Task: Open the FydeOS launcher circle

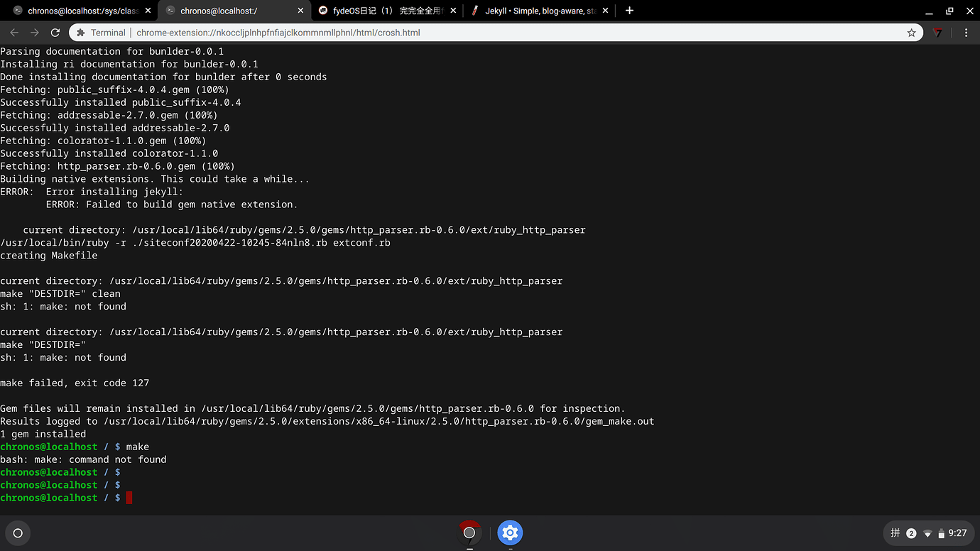Action: [x=17, y=533]
